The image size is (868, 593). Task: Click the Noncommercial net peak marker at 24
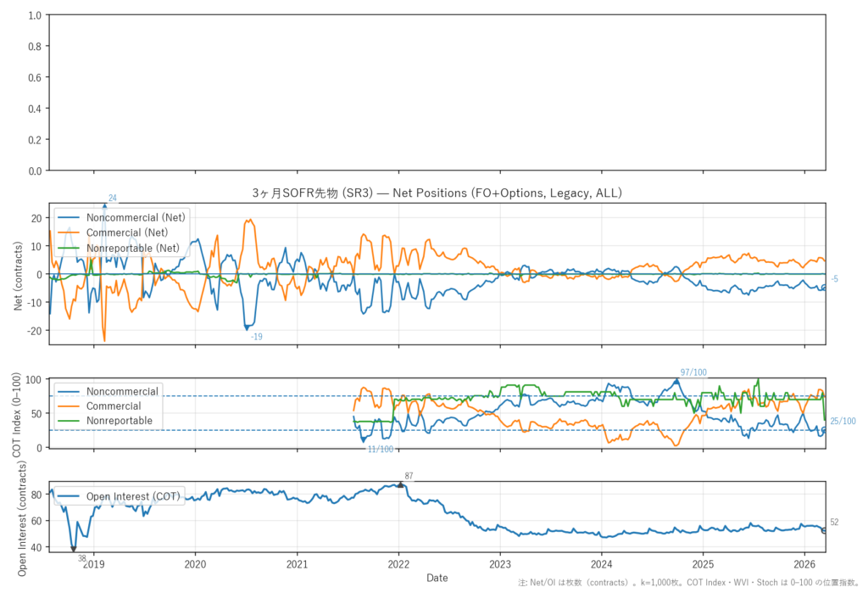(104, 204)
